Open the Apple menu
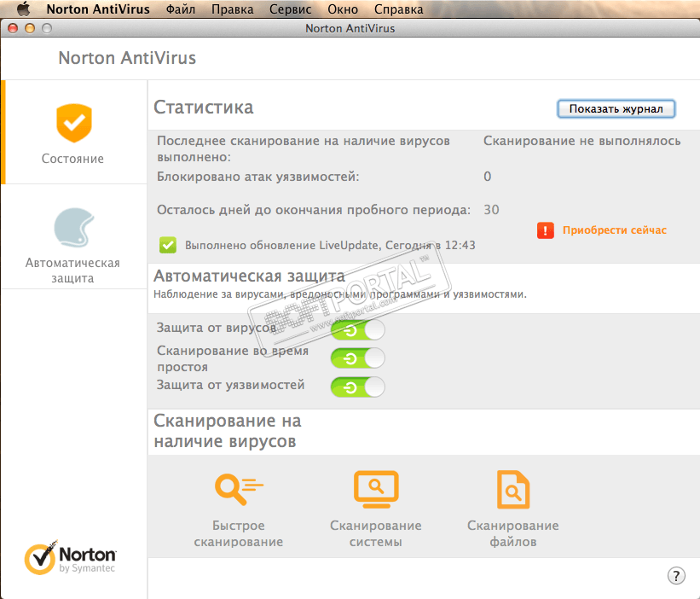The height and width of the screenshot is (599, 700). coord(23,9)
